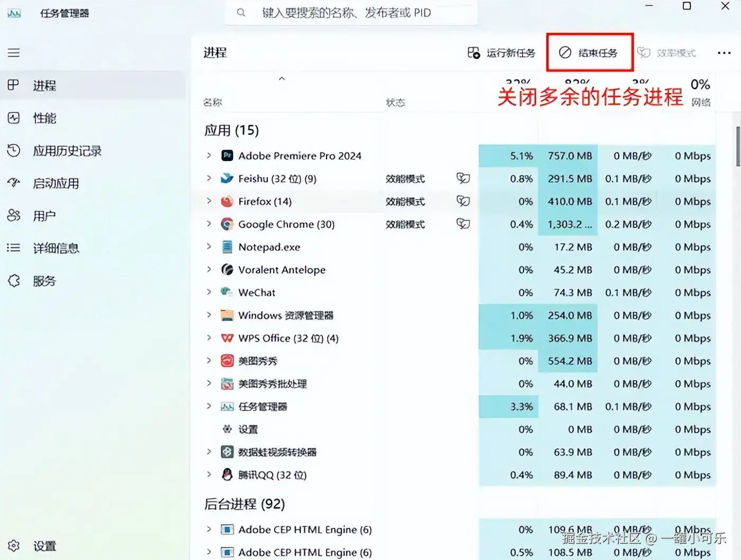Sort by the 状态 column header

pyautogui.click(x=395, y=102)
